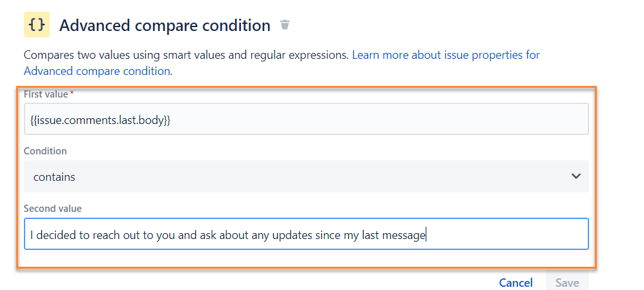
Task: Expand the Condition dropdown chevron
Action: click(x=576, y=176)
